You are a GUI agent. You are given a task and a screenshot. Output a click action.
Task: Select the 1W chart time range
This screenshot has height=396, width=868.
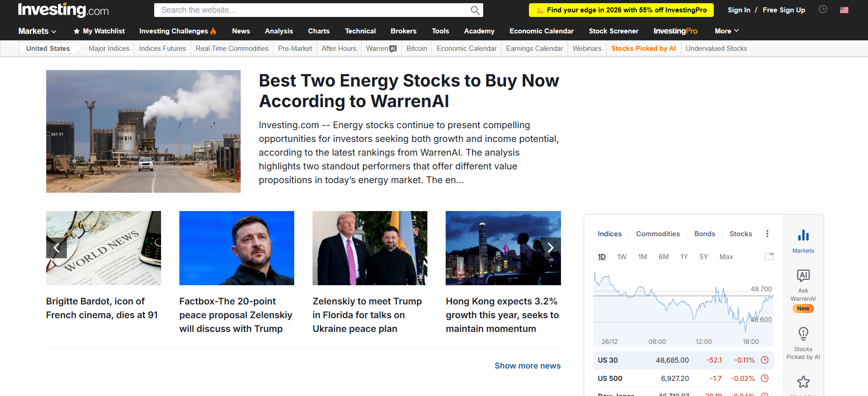(x=621, y=257)
